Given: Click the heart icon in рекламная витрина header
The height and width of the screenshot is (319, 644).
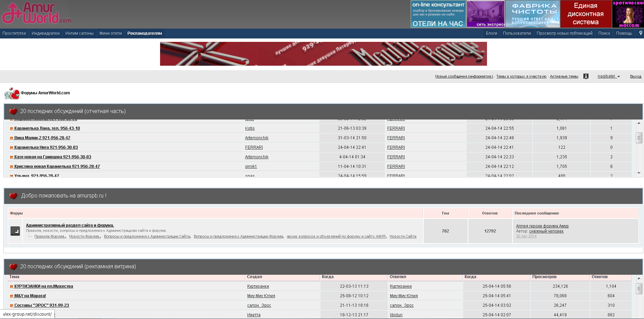Looking at the screenshot, I should point(13,267).
